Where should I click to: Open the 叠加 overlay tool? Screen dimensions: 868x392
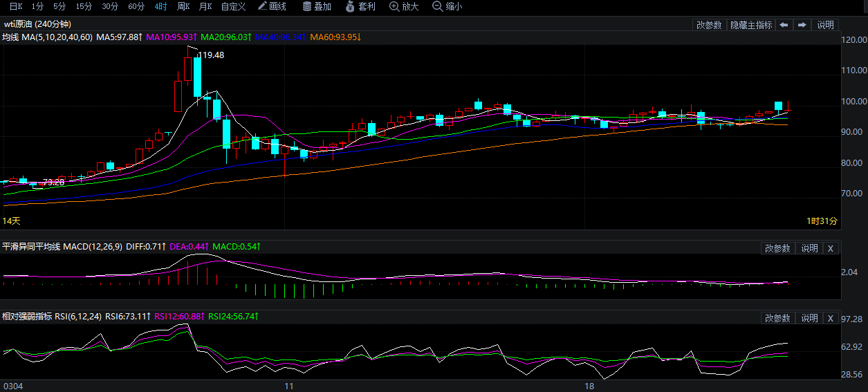coord(317,6)
